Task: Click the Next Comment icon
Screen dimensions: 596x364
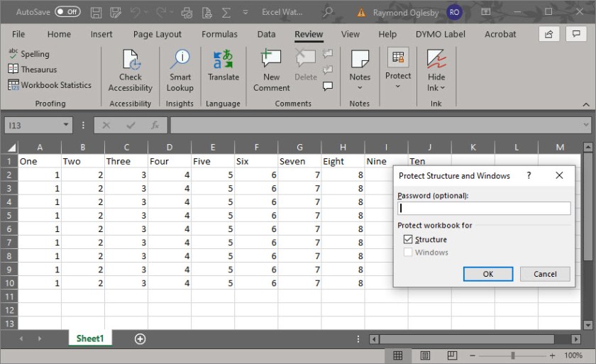Action: tap(328, 70)
